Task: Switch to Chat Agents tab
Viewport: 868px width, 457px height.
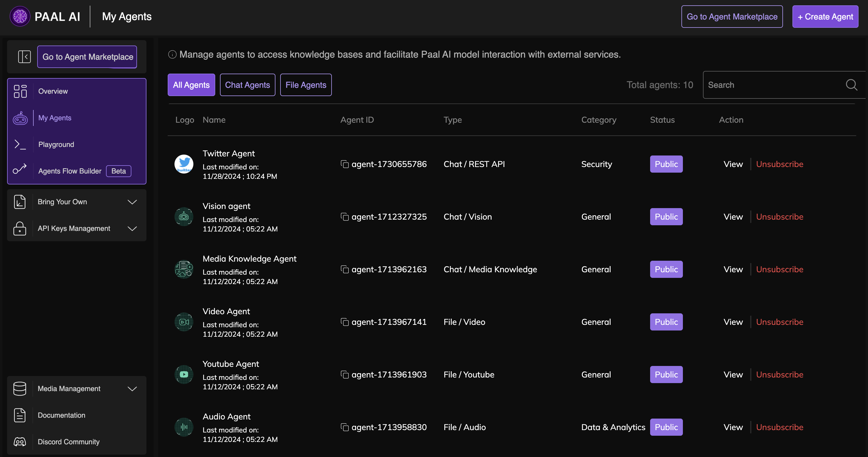Action: click(x=247, y=85)
